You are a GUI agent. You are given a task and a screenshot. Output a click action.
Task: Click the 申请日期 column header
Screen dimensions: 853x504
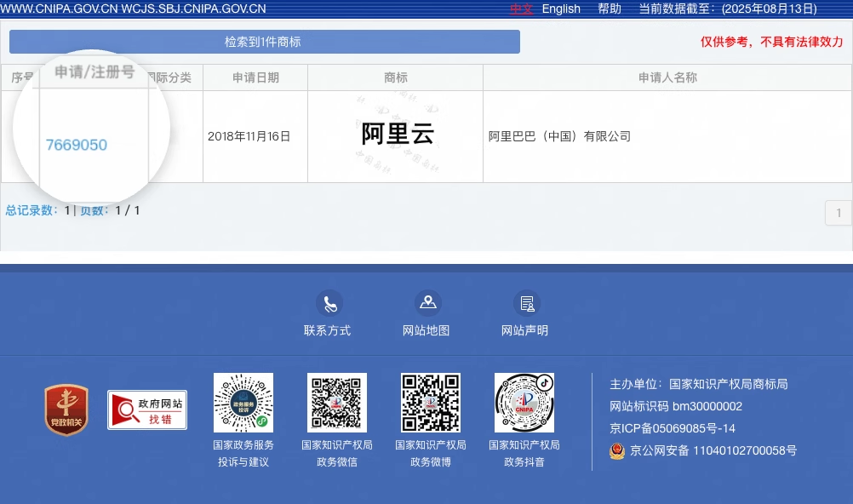tap(255, 77)
